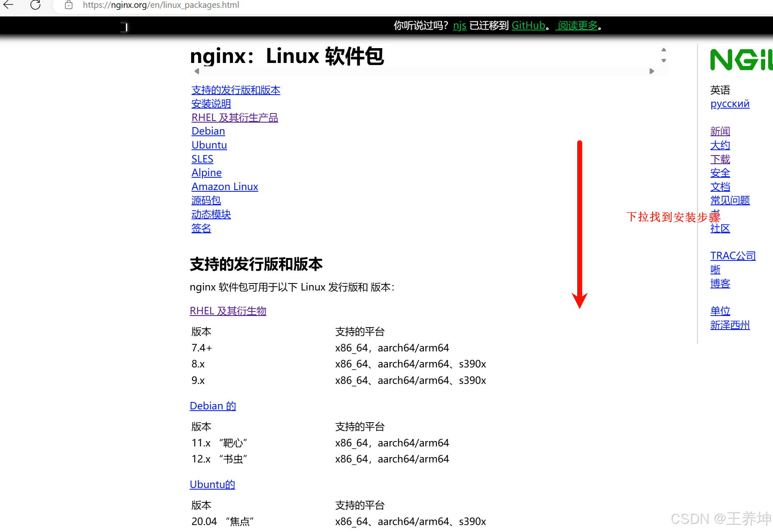
Task: Jump to Ubuntu contents link
Action: click(x=209, y=145)
